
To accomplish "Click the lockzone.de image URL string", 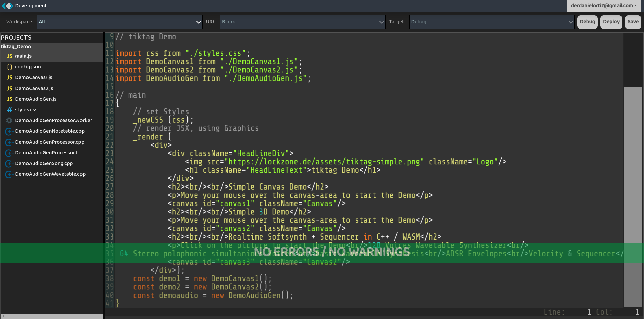I will (324, 162).
